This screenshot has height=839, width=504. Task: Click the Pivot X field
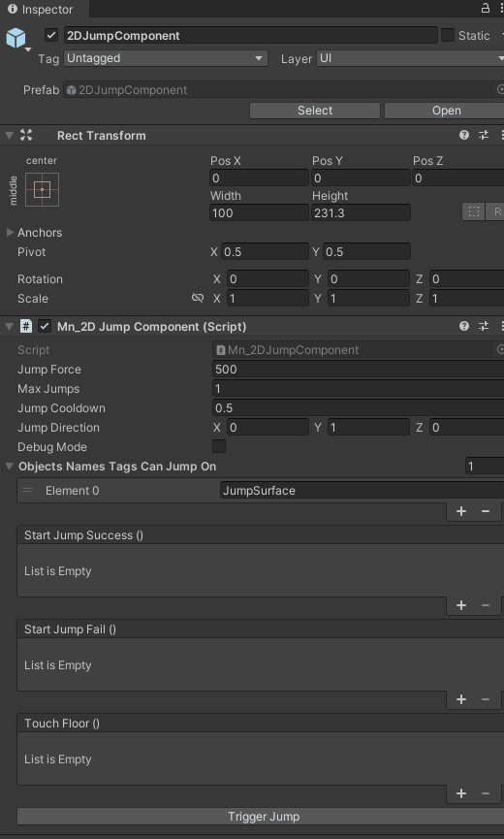point(266,251)
